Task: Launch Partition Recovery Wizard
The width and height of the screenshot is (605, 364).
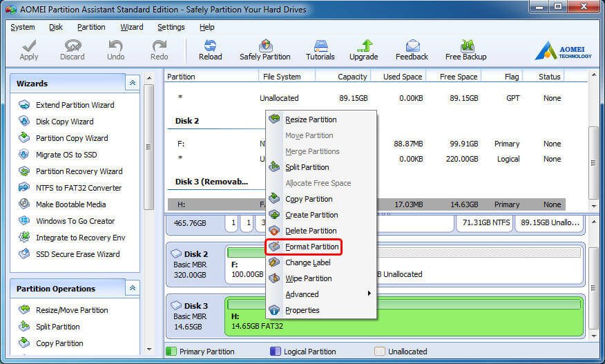Action: (70, 171)
